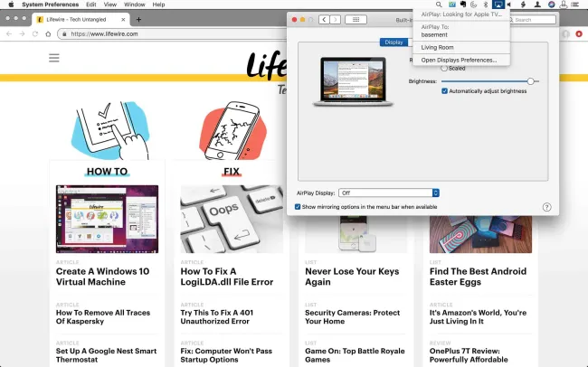
Task: Click the Brightness slider handle
Action: point(530,81)
